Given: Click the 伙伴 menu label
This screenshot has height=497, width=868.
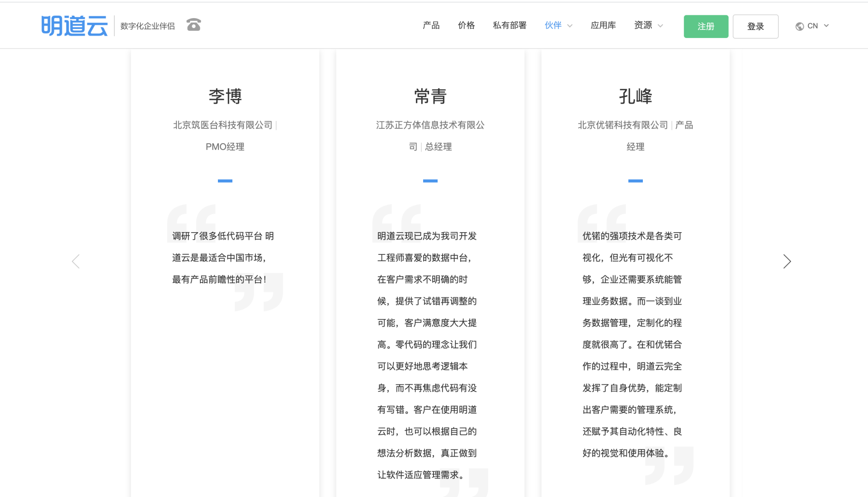Looking at the screenshot, I should click(x=553, y=25).
